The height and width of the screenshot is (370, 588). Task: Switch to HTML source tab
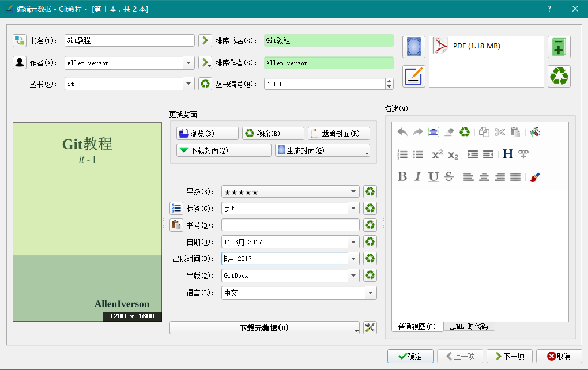coord(469,326)
